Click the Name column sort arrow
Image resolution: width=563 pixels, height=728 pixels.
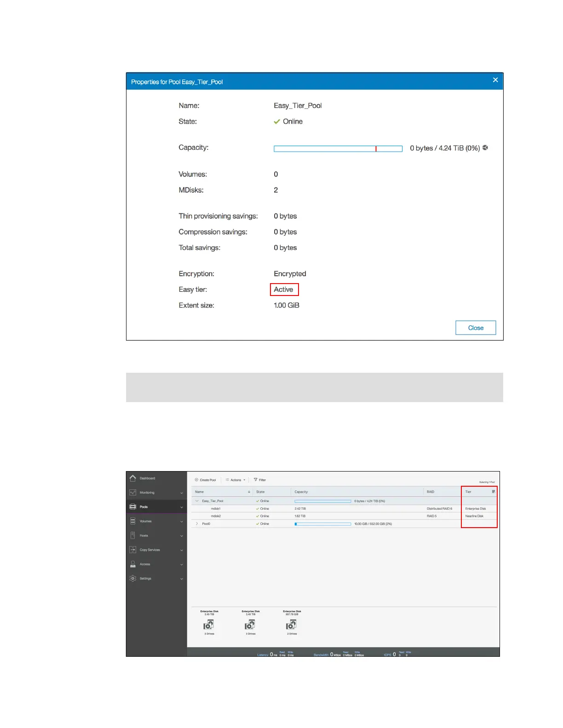pyautogui.click(x=249, y=492)
